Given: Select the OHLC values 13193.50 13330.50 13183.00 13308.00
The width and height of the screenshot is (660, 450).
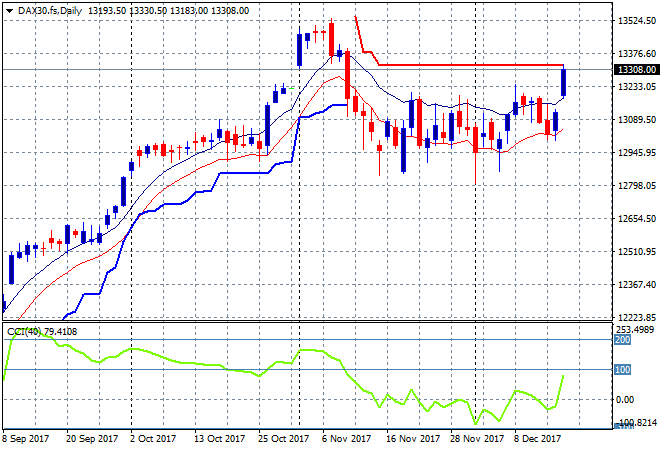Looking at the screenshot, I should pyautogui.click(x=168, y=11).
